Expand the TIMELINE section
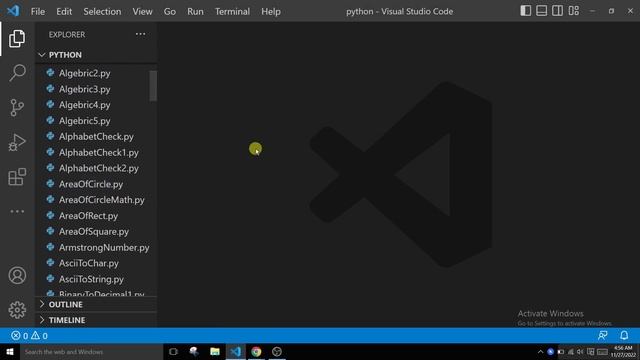 click(96, 320)
